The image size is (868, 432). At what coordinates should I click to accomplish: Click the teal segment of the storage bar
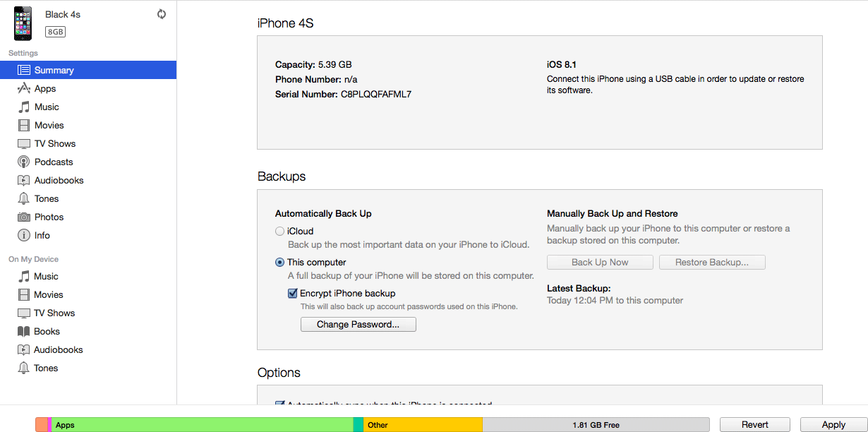pyautogui.click(x=358, y=425)
